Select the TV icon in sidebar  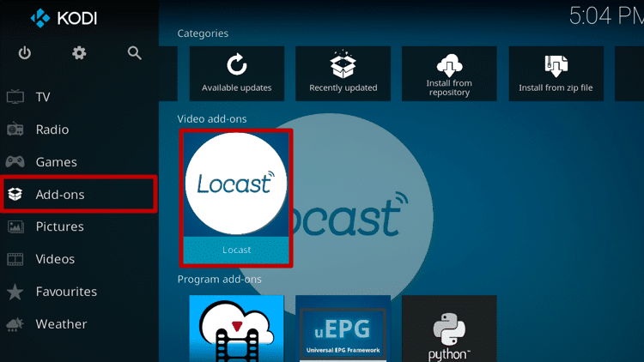15,97
